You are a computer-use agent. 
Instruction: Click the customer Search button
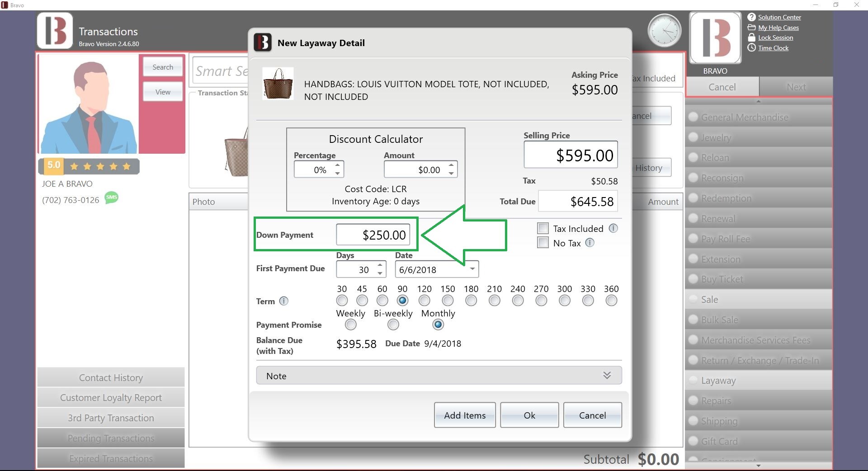click(x=163, y=67)
